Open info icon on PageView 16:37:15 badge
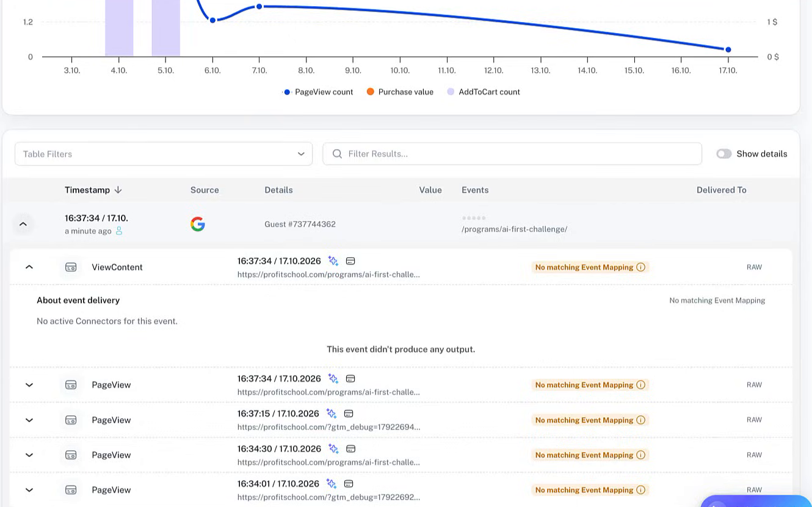 click(640, 420)
